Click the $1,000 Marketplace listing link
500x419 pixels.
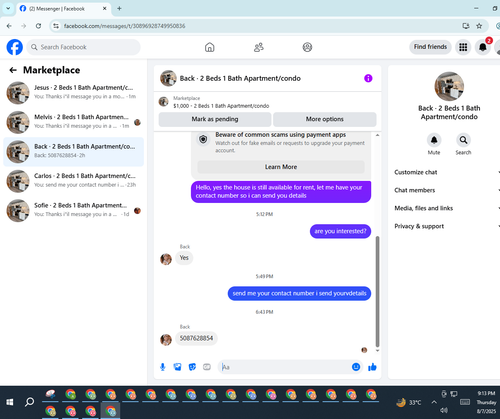click(221, 106)
